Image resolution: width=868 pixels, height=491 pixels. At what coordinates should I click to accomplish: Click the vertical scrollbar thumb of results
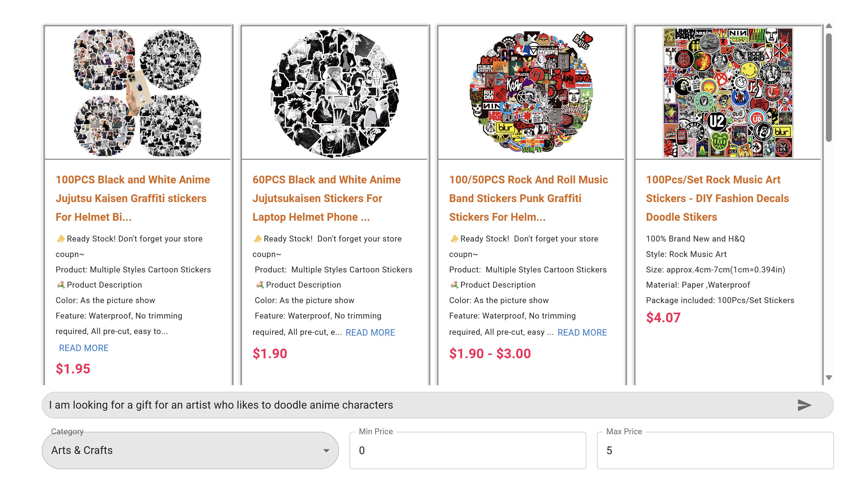click(x=829, y=88)
